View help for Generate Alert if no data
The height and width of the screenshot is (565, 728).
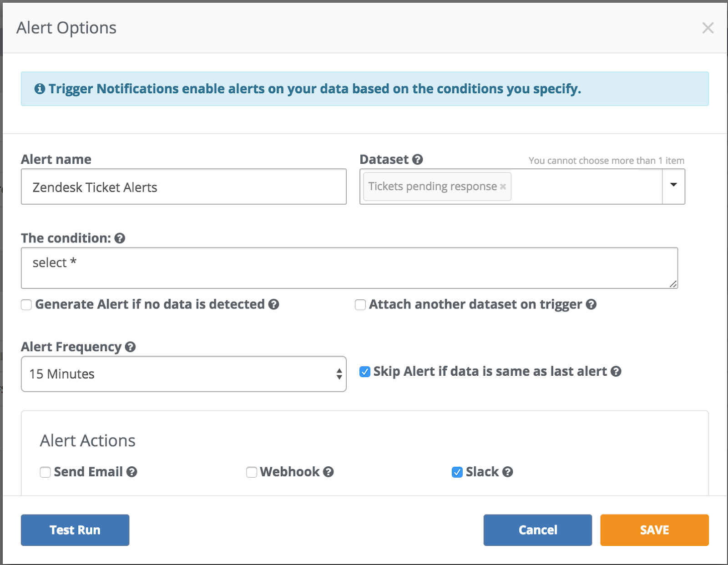pos(274,305)
